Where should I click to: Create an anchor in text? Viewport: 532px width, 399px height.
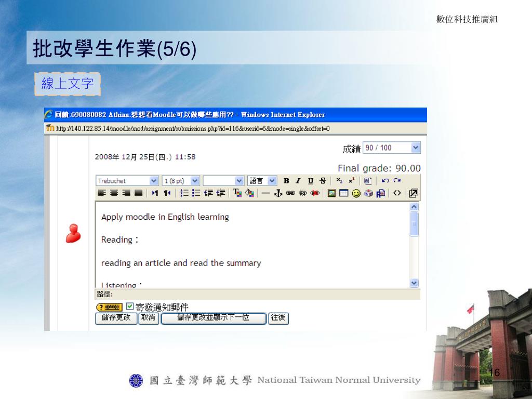(278, 193)
